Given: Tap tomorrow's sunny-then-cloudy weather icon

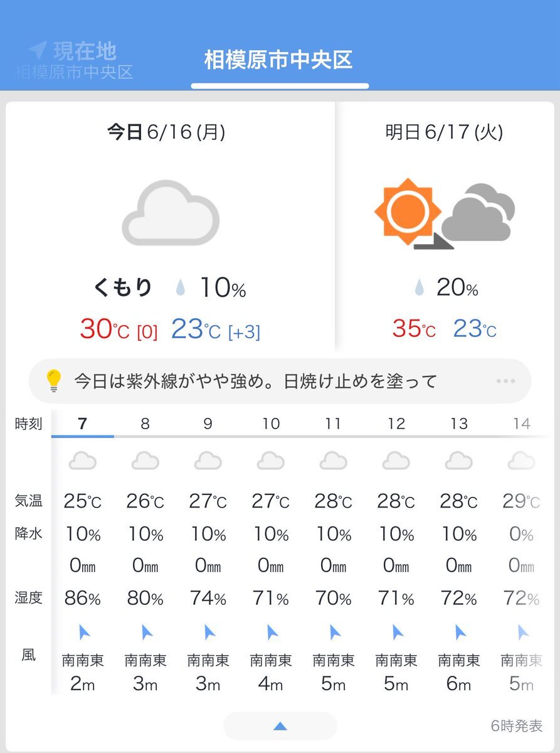Looking at the screenshot, I should click(x=445, y=214).
